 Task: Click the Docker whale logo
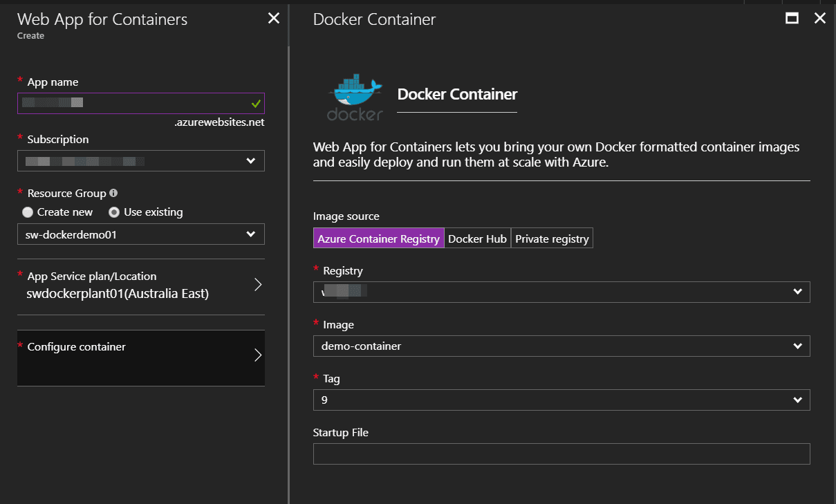355,96
